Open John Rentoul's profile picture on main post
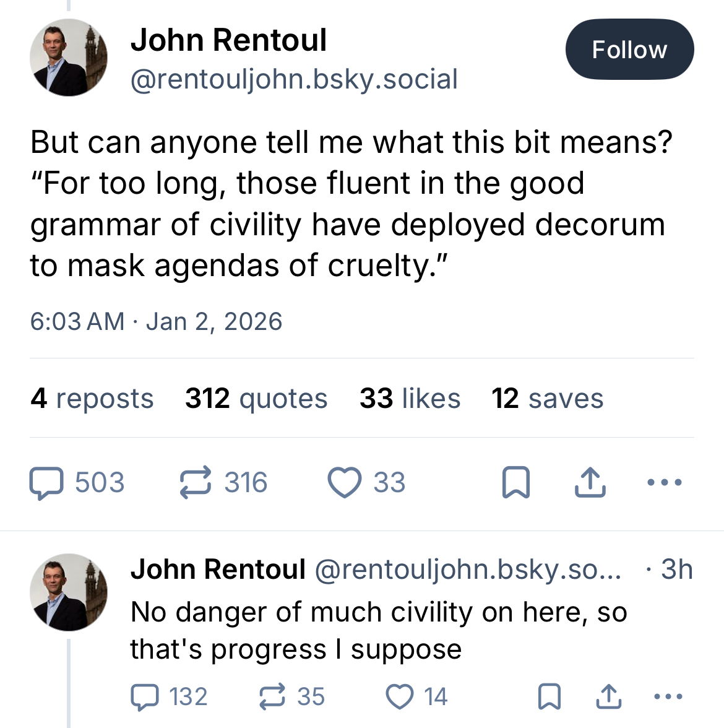 tap(69, 58)
